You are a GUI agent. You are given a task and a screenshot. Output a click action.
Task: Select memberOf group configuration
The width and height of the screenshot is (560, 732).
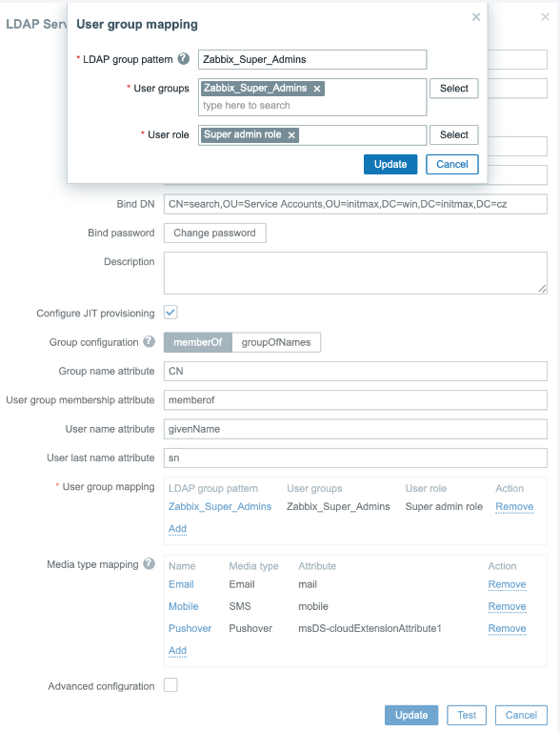coord(198,342)
